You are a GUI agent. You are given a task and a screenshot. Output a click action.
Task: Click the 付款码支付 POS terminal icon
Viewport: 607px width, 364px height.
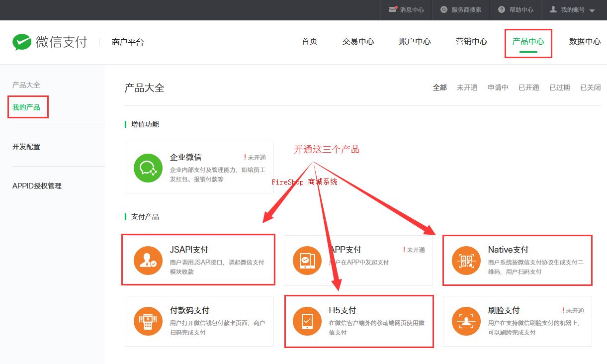148,321
